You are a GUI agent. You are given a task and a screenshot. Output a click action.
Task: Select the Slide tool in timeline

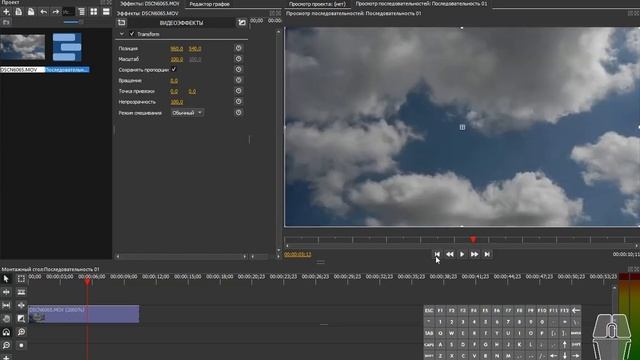coord(21,305)
